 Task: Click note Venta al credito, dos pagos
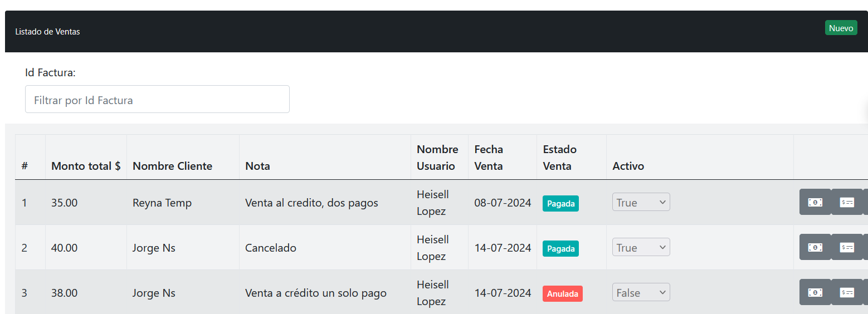311,203
